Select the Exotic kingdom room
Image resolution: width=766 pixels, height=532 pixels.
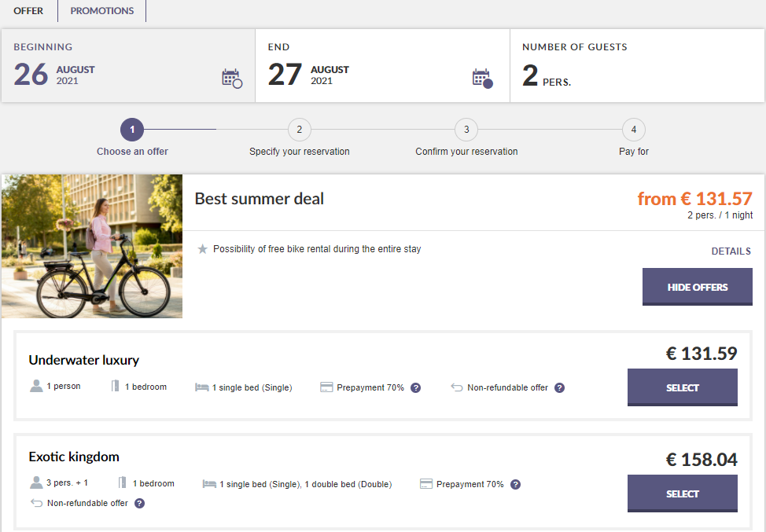click(682, 493)
